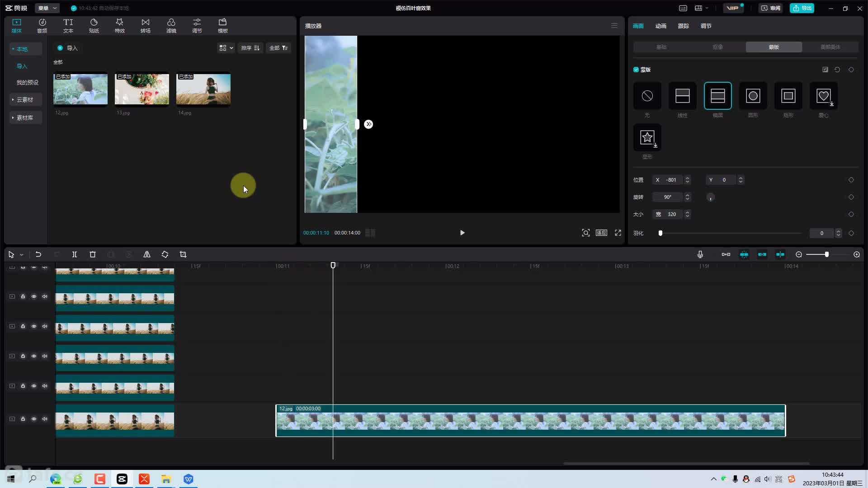The image size is (868, 488).
Task: Zoom in the timeline
Action: [x=857, y=254]
